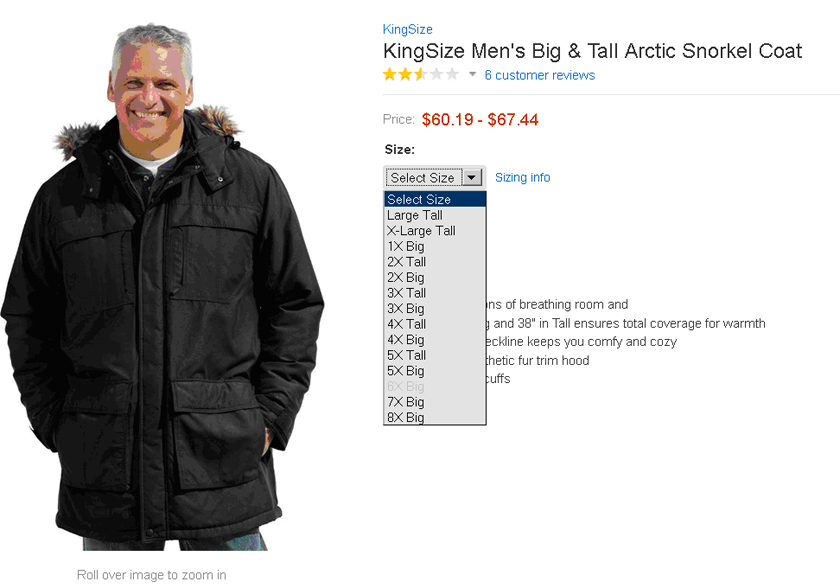Select Large Tall size option

click(x=415, y=215)
